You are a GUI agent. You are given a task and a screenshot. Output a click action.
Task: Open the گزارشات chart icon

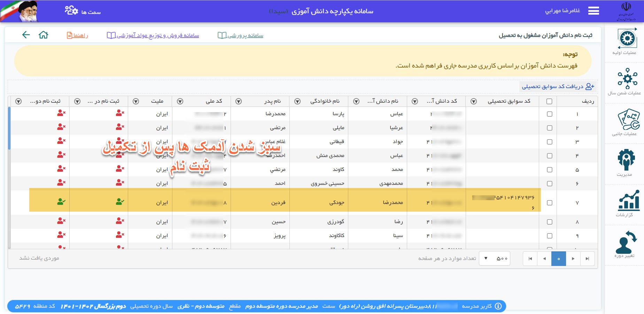coord(629,201)
